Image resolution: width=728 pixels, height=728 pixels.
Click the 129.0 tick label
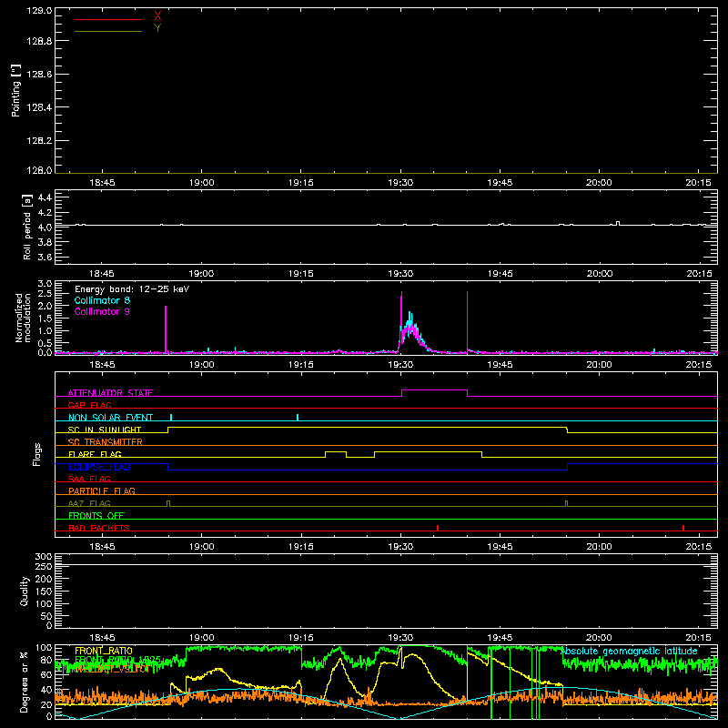[x=39, y=10]
